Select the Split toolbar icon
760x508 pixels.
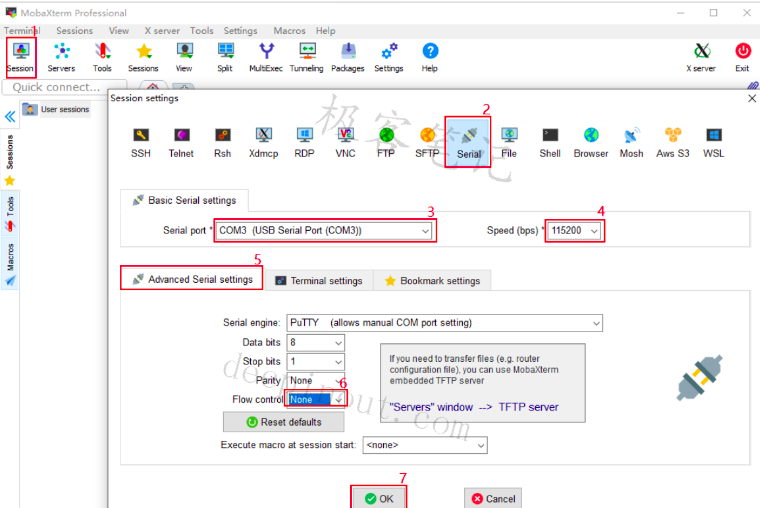pos(225,57)
